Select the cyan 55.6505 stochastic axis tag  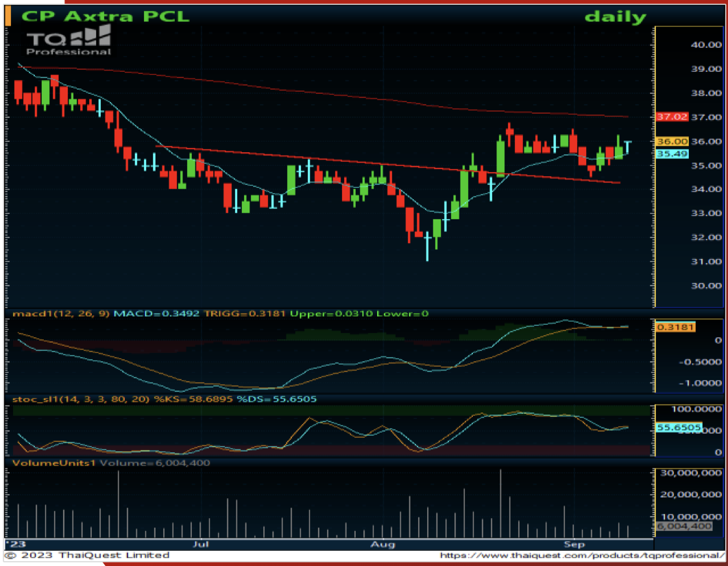(679, 428)
